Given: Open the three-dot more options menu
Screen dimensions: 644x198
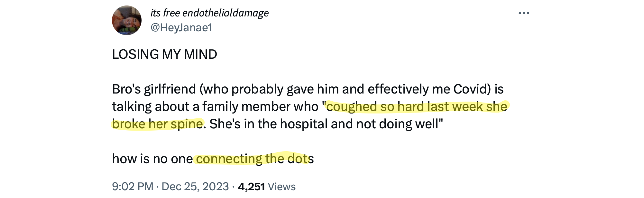Looking at the screenshot, I should click(x=524, y=13).
